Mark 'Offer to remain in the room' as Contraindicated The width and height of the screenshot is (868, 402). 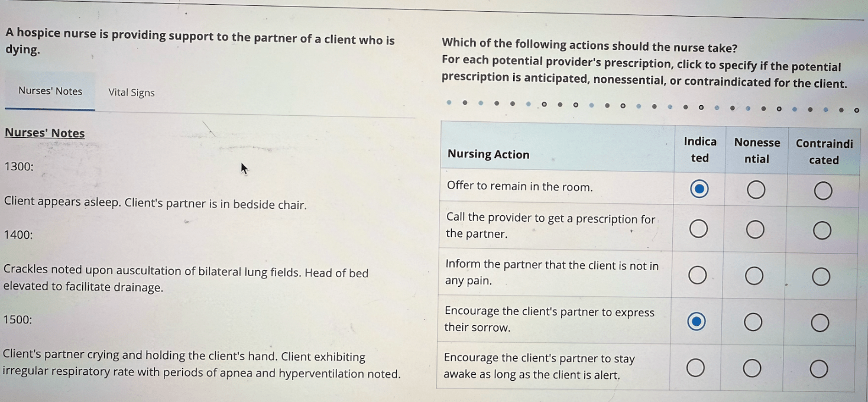coord(822,191)
